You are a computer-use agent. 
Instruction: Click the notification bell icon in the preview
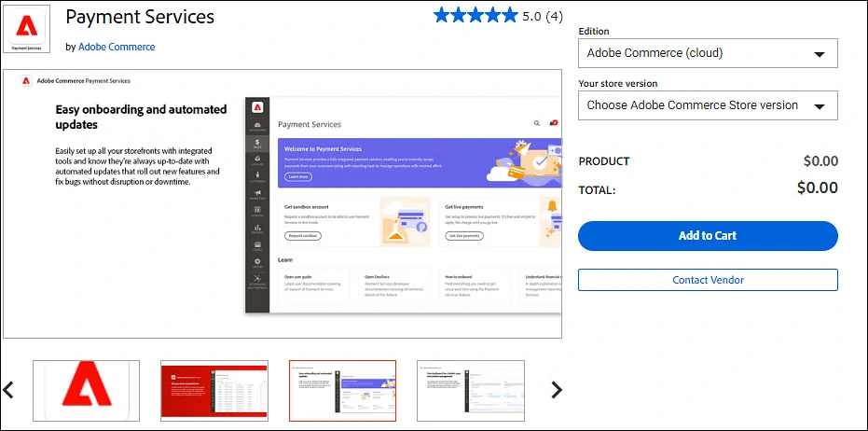[x=553, y=123]
